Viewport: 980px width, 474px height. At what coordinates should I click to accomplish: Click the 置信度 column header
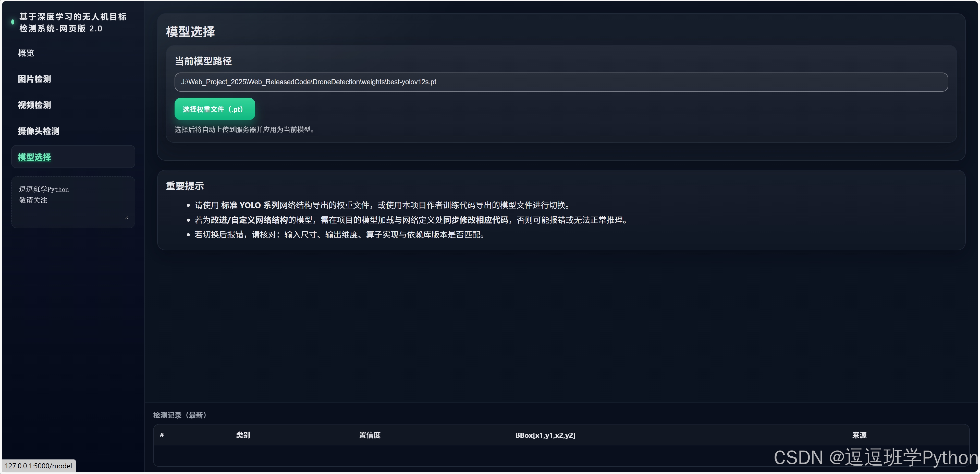369,435
